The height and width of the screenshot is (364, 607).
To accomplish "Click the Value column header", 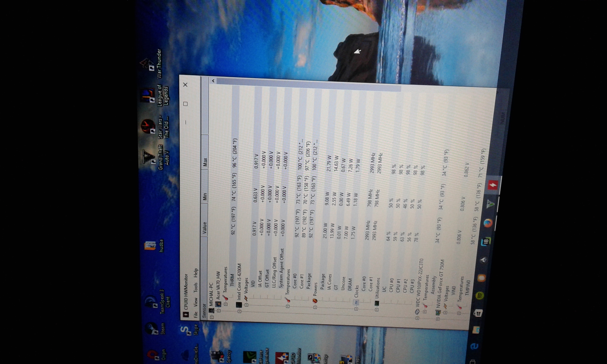I will [x=204, y=228].
